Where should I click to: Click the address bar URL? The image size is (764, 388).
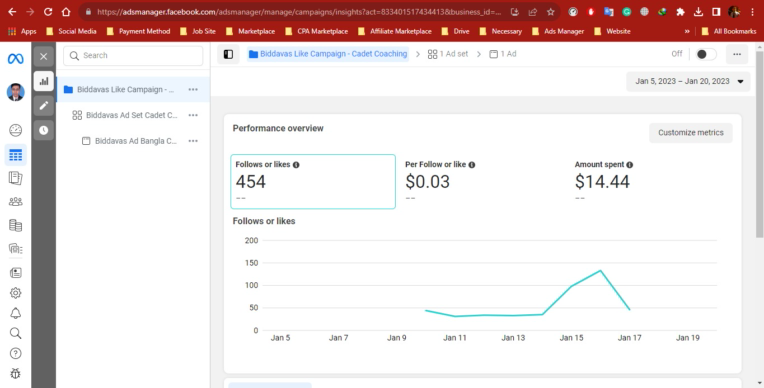[299, 12]
